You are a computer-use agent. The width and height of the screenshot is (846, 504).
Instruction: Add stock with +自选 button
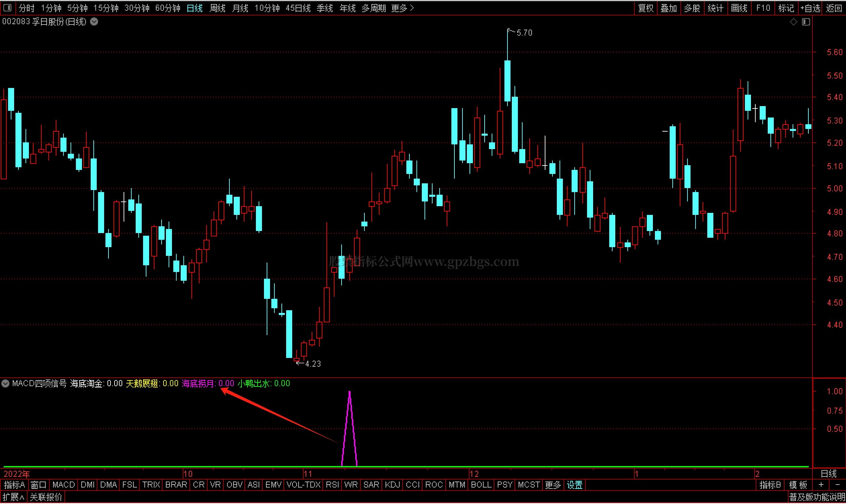click(x=810, y=8)
